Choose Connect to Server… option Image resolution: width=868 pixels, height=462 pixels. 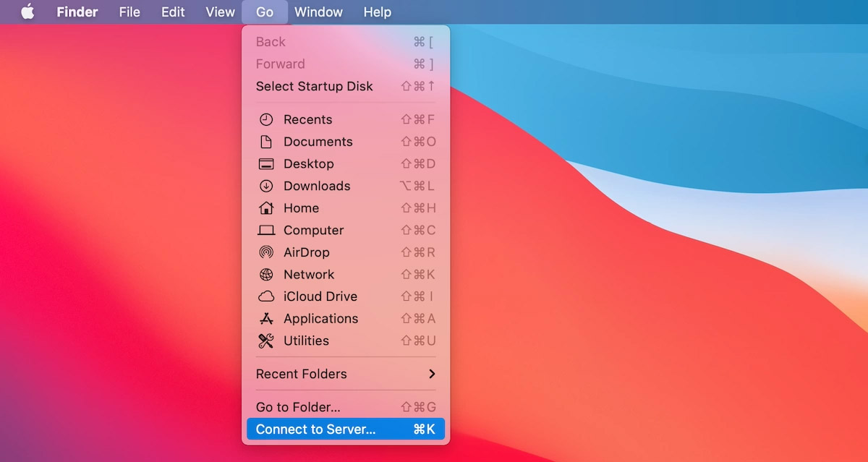tap(346, 429)
